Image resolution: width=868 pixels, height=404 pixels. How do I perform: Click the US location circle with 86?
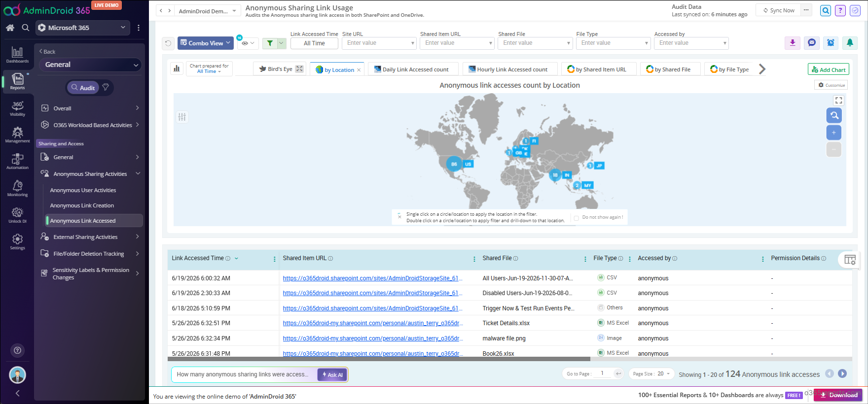tap(454, 164)
